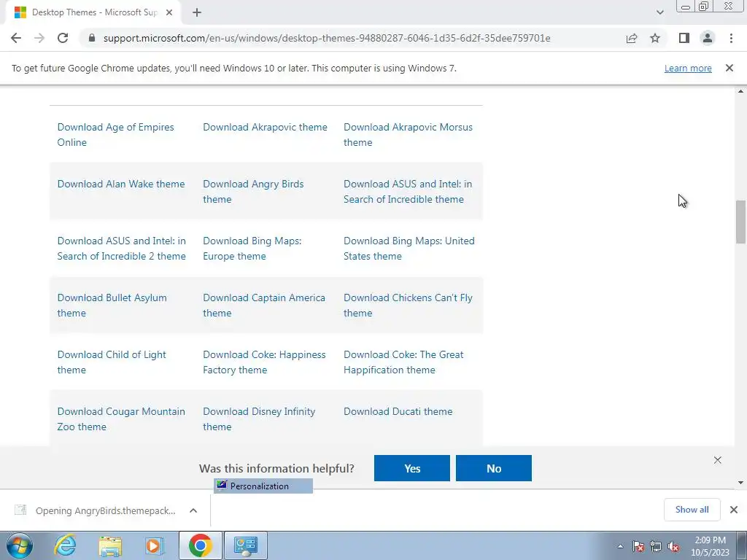Download Coke: The Great Happification theme

click(403, 362)
